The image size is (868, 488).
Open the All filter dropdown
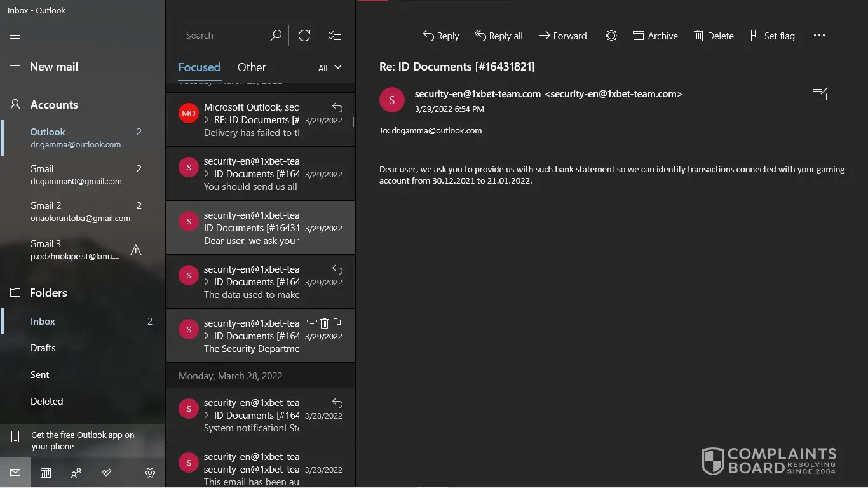coord(330,67)
